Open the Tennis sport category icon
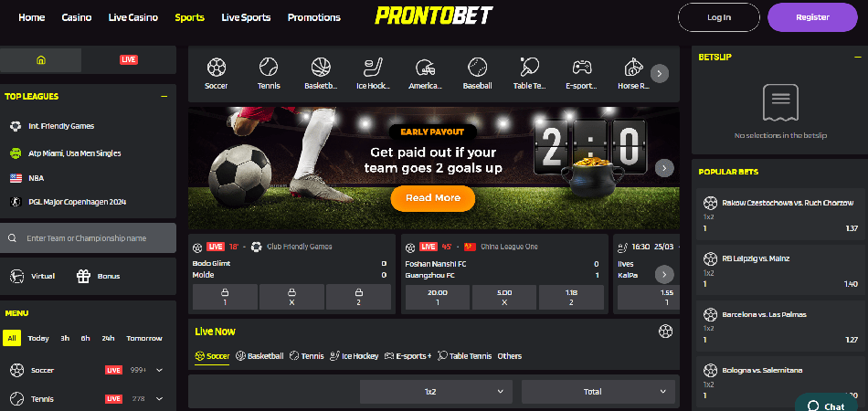The height and width of the screenshot is (411, 868). (269, 67)
